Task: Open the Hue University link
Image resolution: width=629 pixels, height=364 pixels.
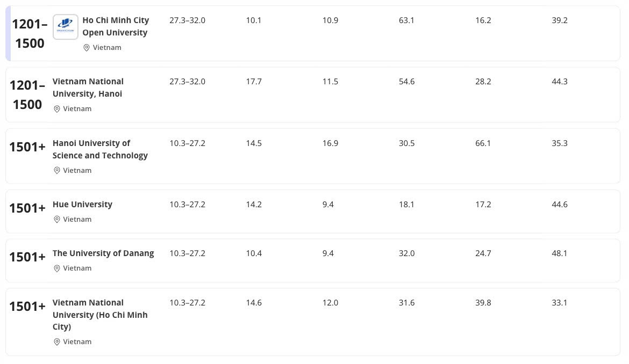Action: point(82,205)
